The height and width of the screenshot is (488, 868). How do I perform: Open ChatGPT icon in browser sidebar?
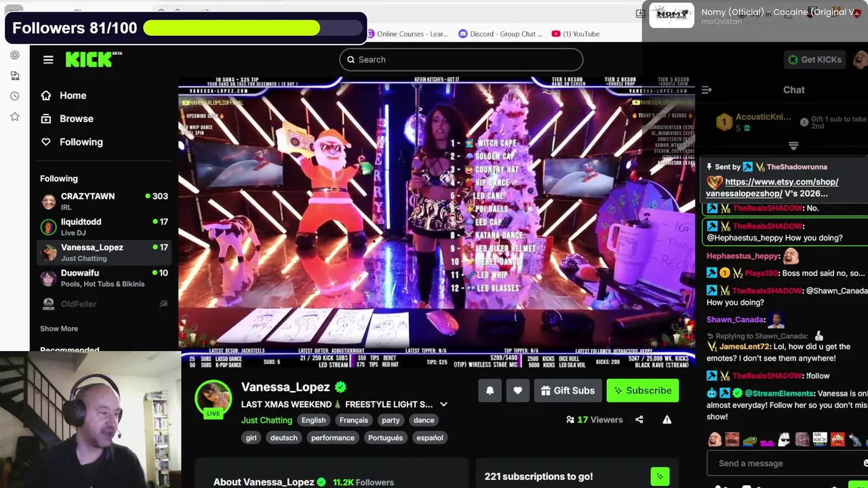point(15,55)
